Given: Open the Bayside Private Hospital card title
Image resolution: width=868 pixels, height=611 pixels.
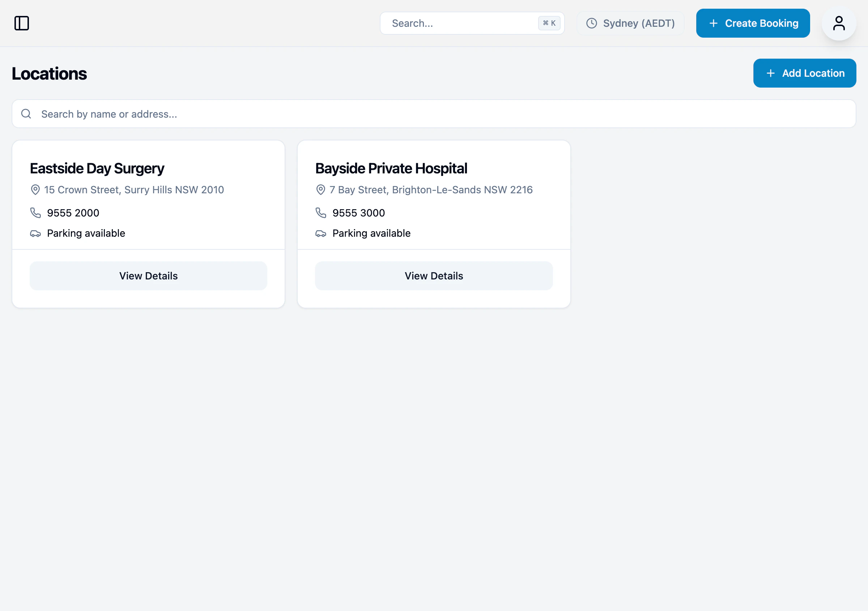Looking at the screenshot, I should (x=391, y=168).
